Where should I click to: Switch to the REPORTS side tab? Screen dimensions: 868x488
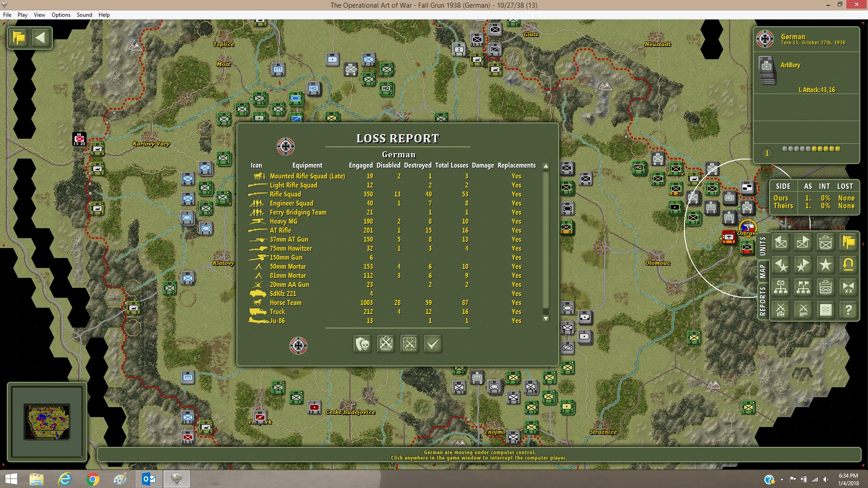(x=763, y=301)
